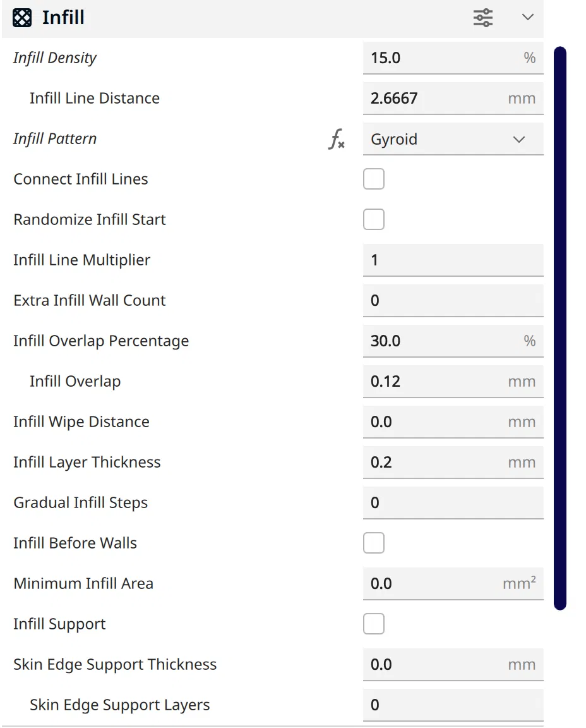The image size is (586, 728).
Task: Click the Skin Edge Support Layers field
Action: pyautogui.click(x=453, y=705)
